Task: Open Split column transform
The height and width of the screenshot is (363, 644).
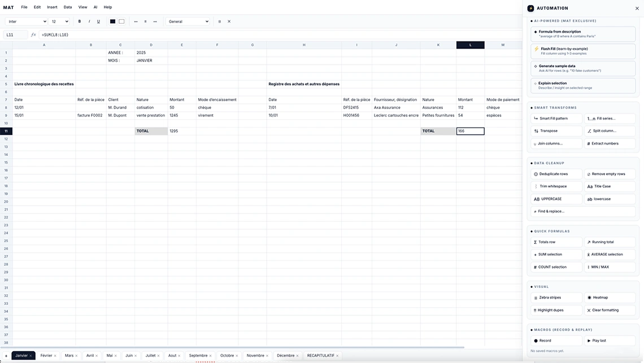Action: (x=610, y=130)
